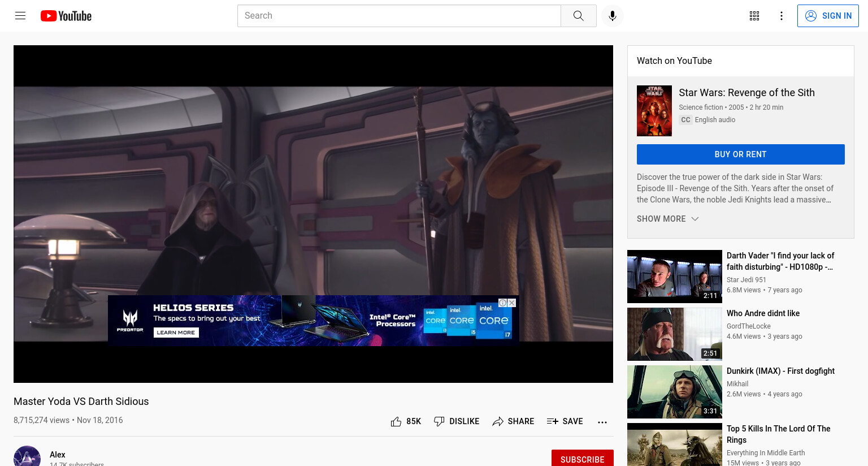
Task: Click the BUY OR RENT button
Action: point(740,154)
